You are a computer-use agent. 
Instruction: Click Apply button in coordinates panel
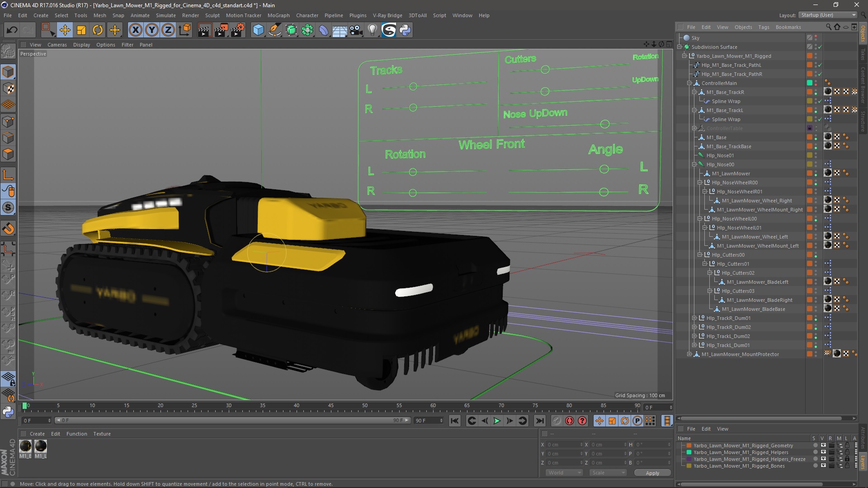(652, 473)
